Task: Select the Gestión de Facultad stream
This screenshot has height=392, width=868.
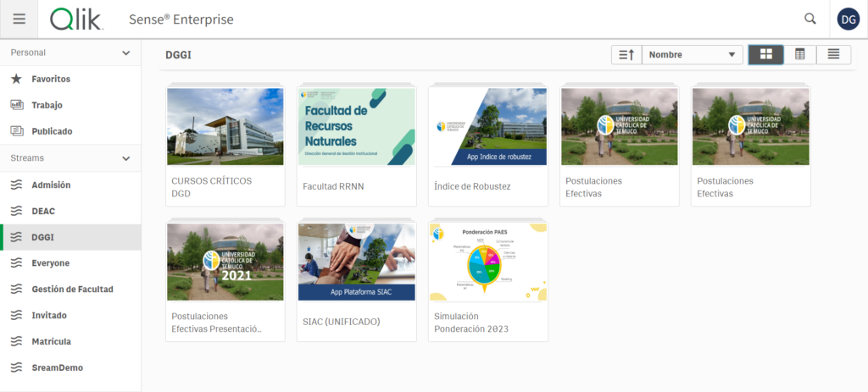Action: point(70,289)
